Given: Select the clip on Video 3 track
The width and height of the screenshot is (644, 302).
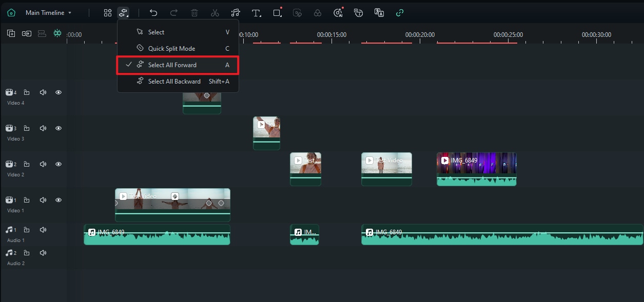Looking at the screenshot, I should point(266,133).
